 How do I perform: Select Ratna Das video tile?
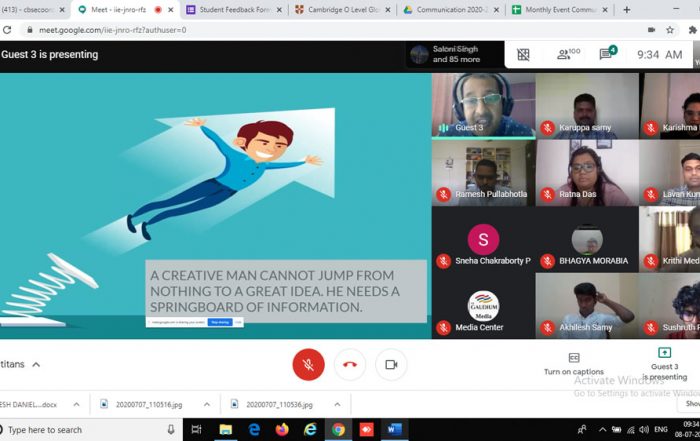point(587,173)
